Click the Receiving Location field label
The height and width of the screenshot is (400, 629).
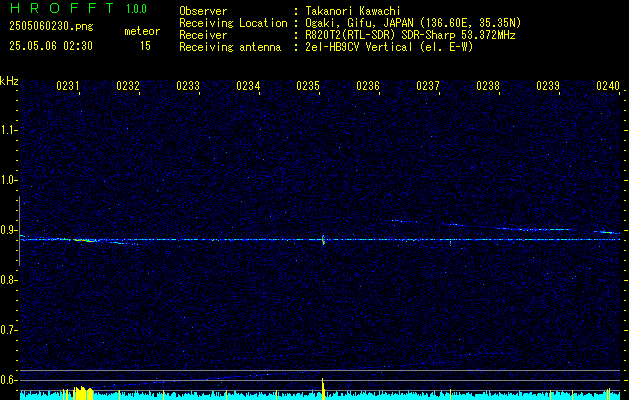tap(233, 23)
